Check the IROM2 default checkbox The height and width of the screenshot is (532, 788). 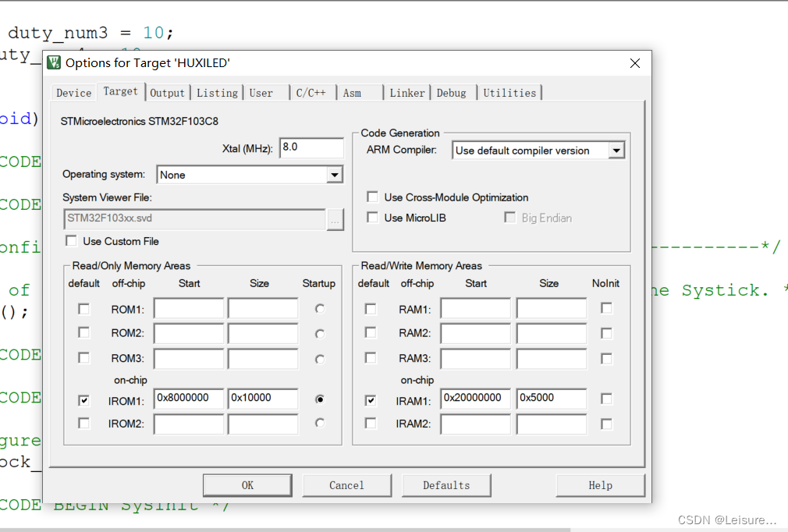tap(84, 424)
